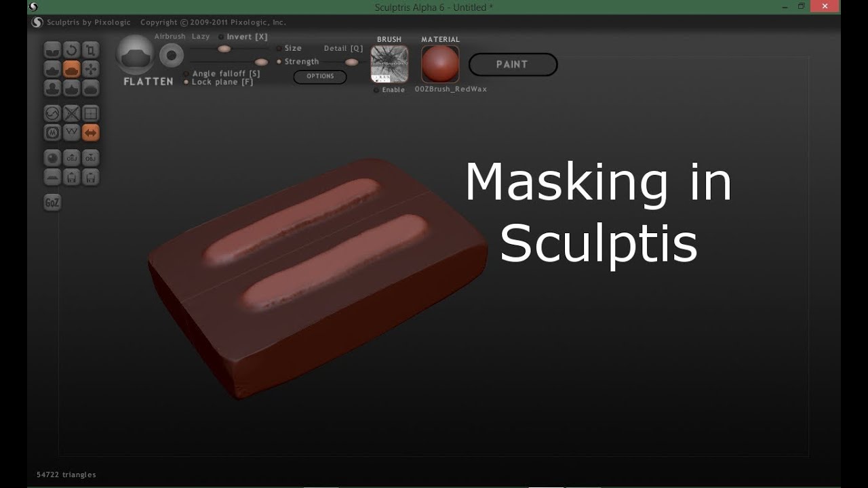Open the OPTIONS panel
This screenshot has height=488, width=868.
pyautogui.click(x=320, y=77)
